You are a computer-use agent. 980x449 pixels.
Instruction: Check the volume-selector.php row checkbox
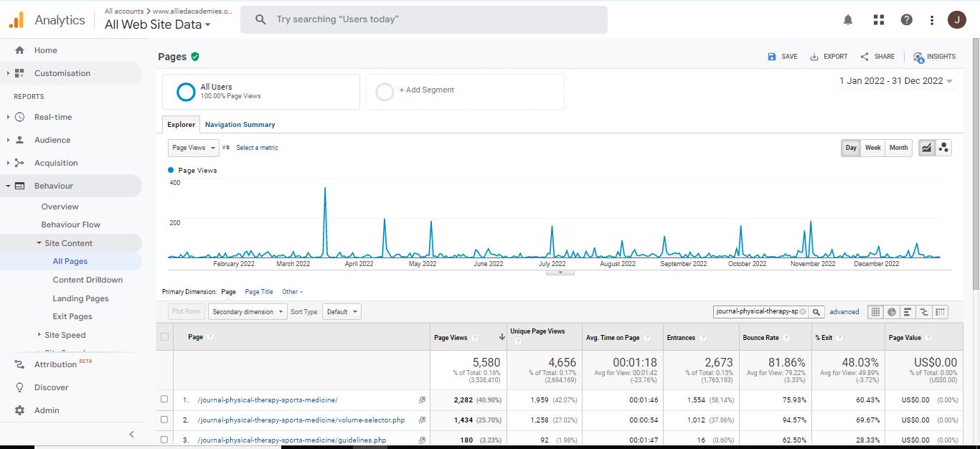click(x=164, y=420)
